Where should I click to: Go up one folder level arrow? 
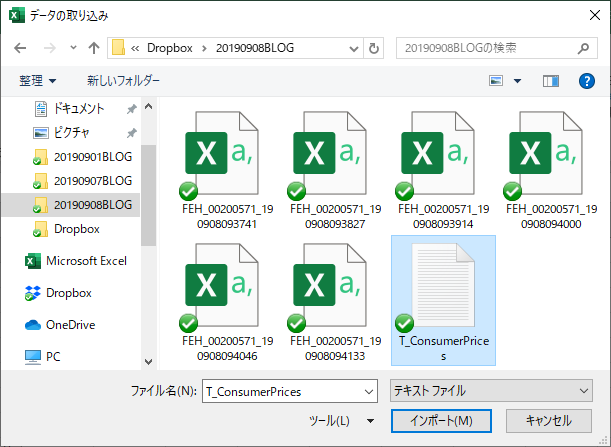pos(94,47)
